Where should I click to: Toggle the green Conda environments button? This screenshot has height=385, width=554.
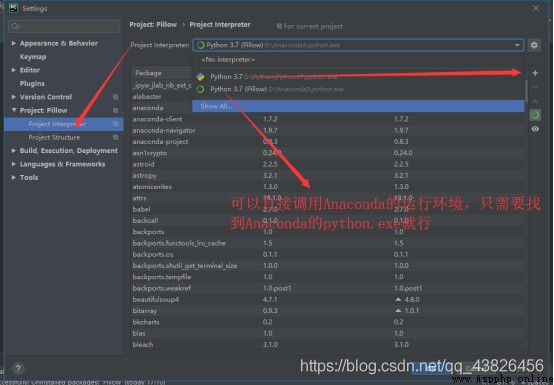point(535,115)
